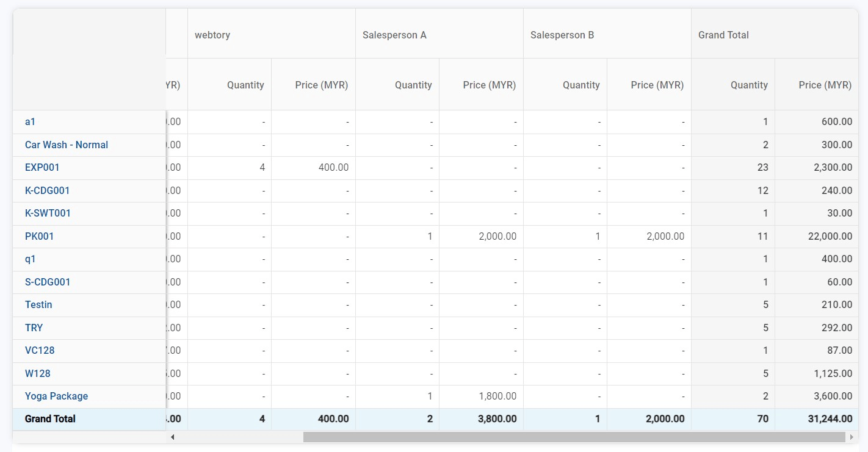The image size is (868, 452).
Task: Click the right arrow of the horizontal scrollbar
Action: pyautogui.click(x=852, y=437)
